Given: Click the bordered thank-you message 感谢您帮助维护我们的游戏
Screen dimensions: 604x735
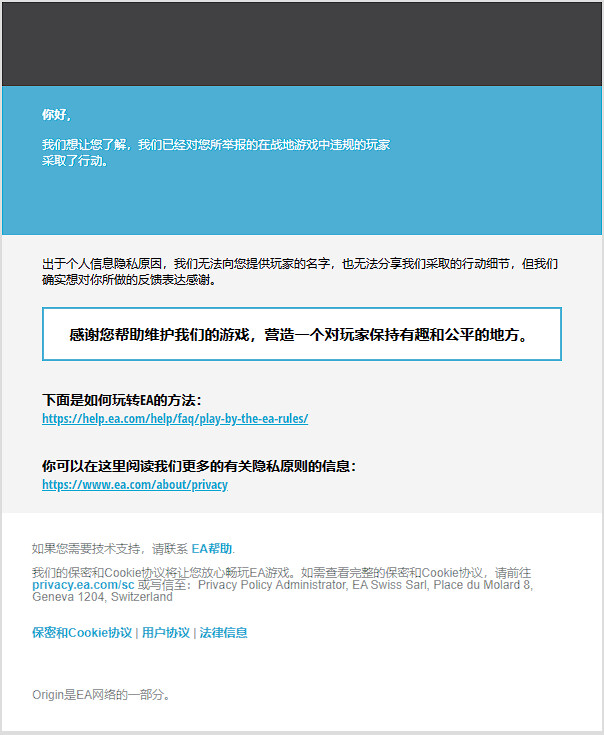Looking at the screenshot, I should [x=302, y=334].
